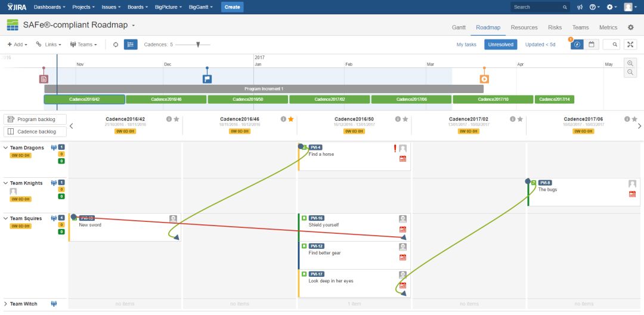The width and height of the screenshot is (644, 315).
Task: Toggle the dependency list view icon
Action: click(x=131, y=44)
